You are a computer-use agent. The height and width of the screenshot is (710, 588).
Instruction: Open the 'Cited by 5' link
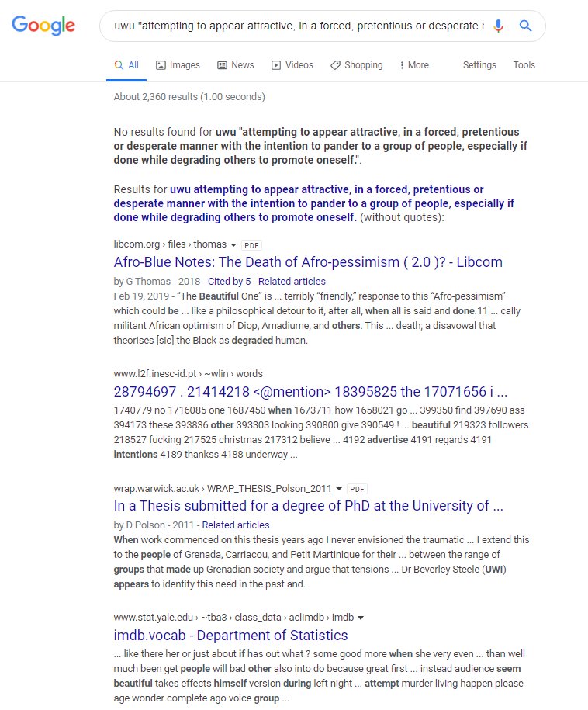(229, 281)
